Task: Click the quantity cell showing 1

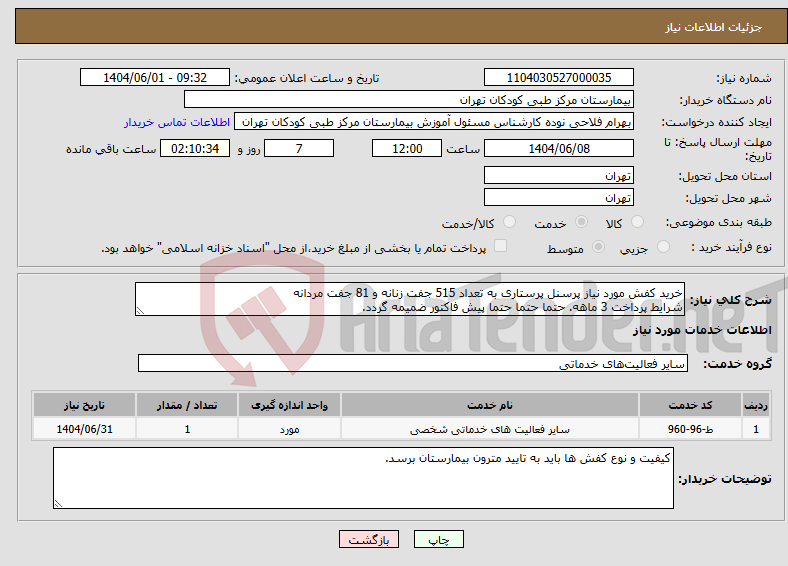Action: pyautogui.click(x=187, y=429)
